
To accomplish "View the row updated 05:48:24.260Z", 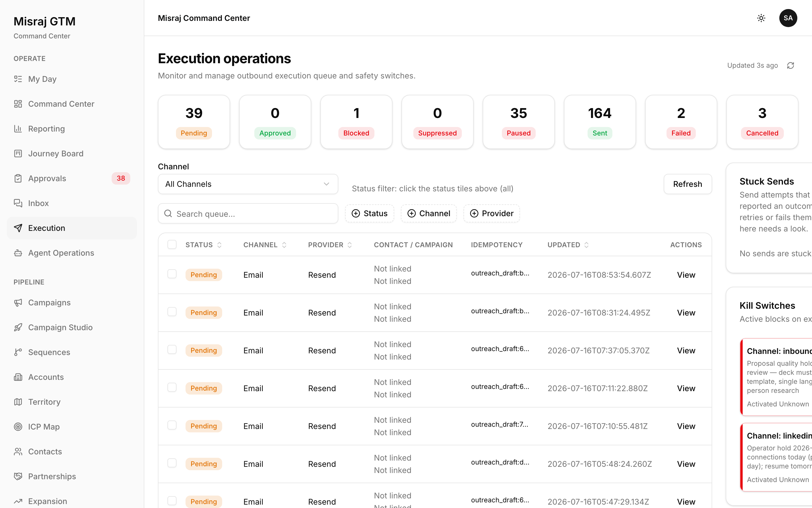I will (686, 464).
